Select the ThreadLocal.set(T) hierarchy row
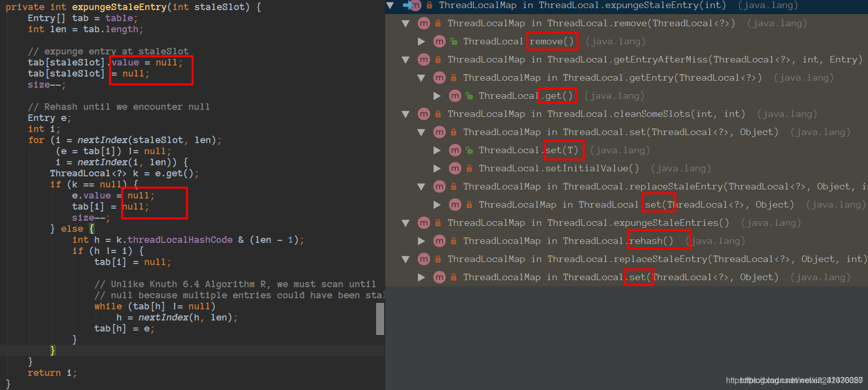This screenshot has height=390, width=868. click(626, 150)
